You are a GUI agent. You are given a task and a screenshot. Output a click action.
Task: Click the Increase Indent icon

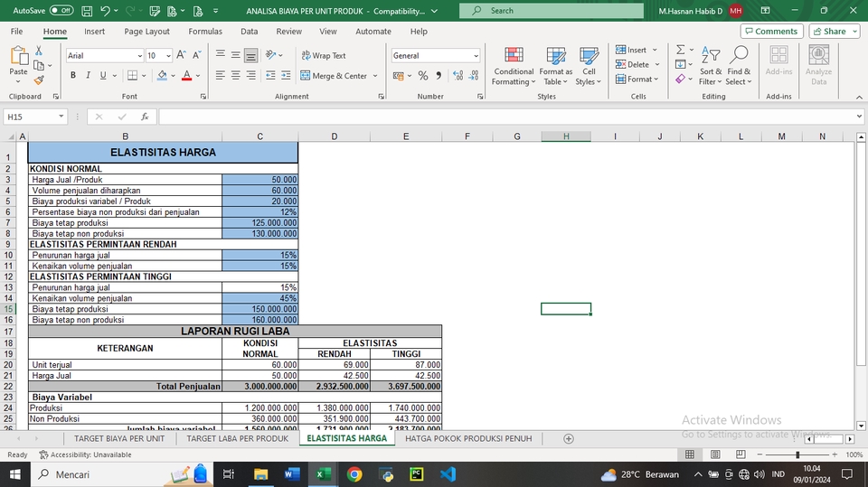(x=286, y=75)
